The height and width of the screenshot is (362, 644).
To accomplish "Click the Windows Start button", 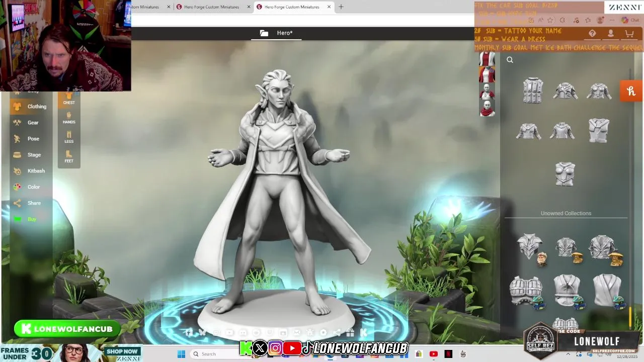I will coord(181,354).
